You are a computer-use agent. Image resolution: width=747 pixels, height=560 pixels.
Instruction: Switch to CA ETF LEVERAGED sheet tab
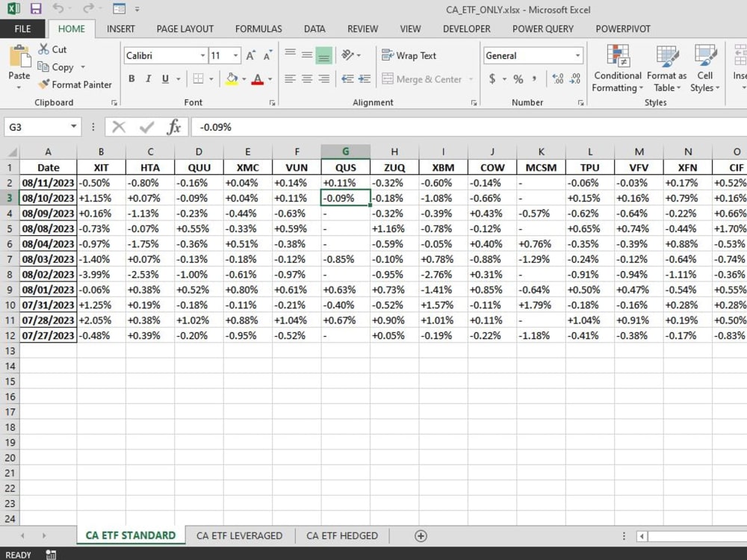pyautogui.click(x=239, y=535)
